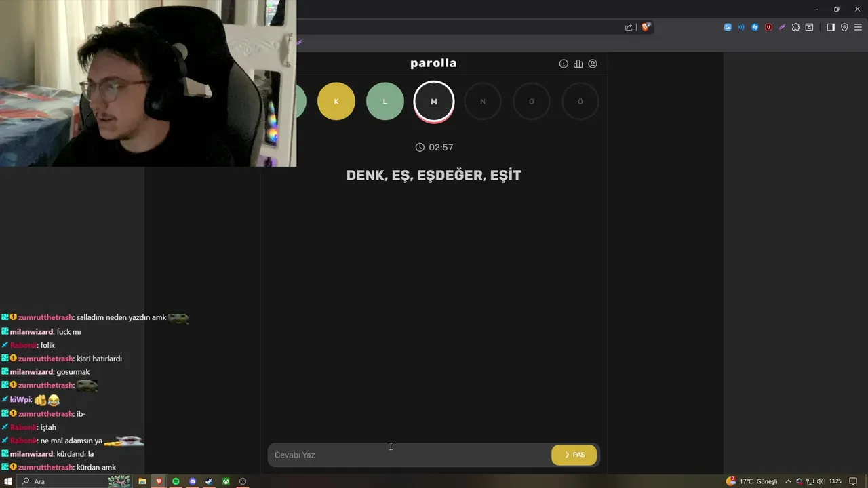Click the clue DENK, EŞ, EŞDEĞER, EŞİT

click(x=434, y=175)
